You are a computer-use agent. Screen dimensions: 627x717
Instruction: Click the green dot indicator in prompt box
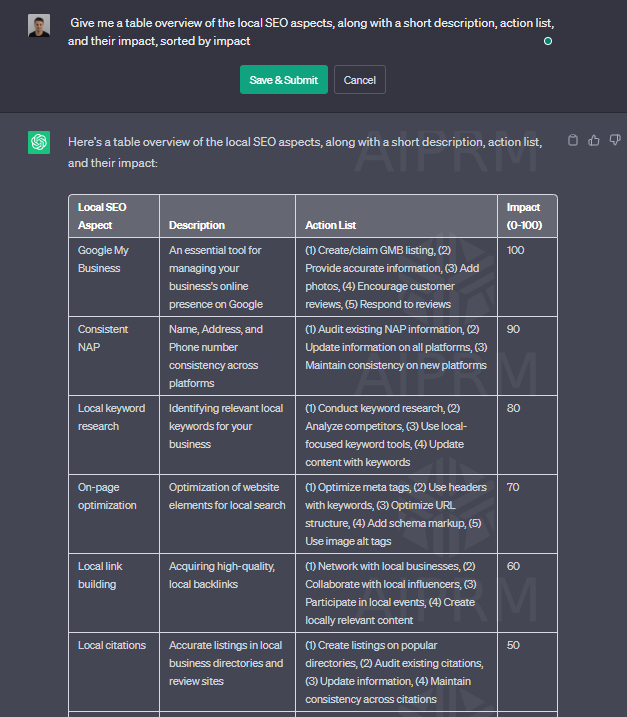coord(547,41)
